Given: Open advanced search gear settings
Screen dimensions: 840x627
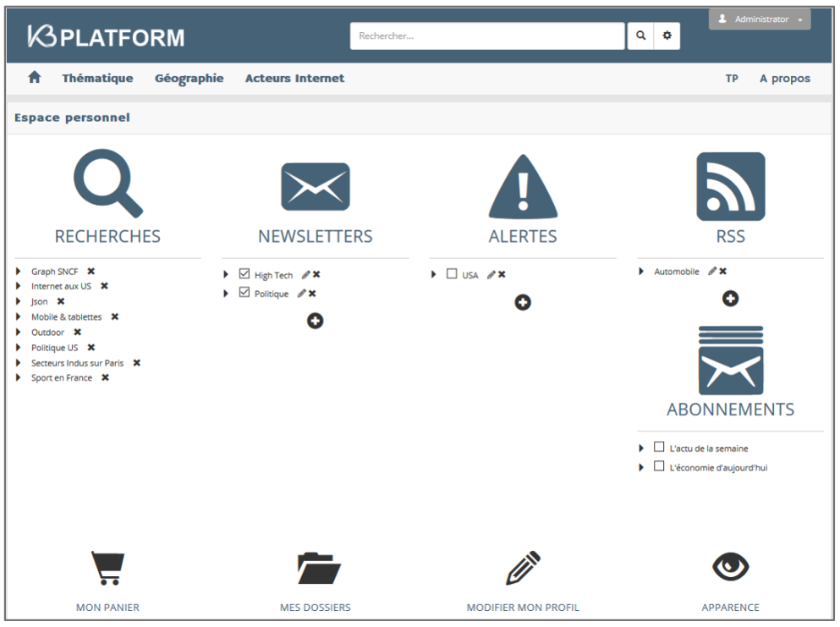Looking at the screenshot, I should pos(667,36).
